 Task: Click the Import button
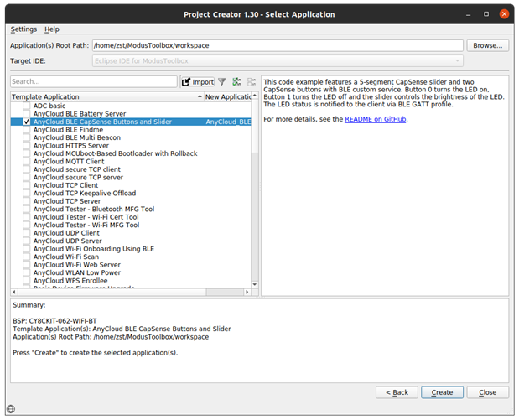(x=198, y=82)
